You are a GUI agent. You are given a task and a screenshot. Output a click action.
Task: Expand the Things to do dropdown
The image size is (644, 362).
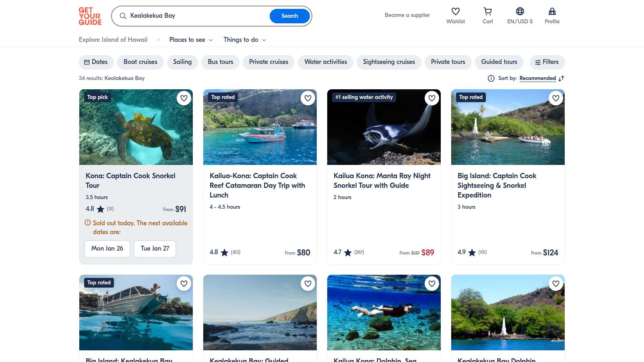click(x=244, y=40)
